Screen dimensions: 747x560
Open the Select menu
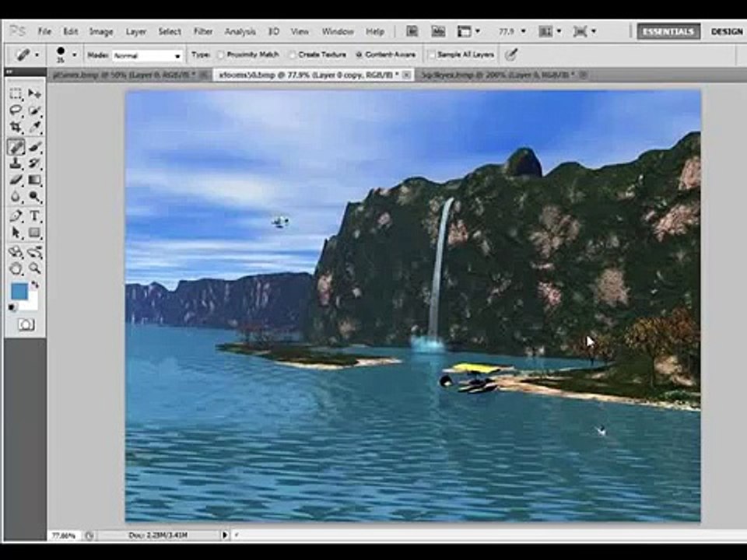click(x=170, y=31)
